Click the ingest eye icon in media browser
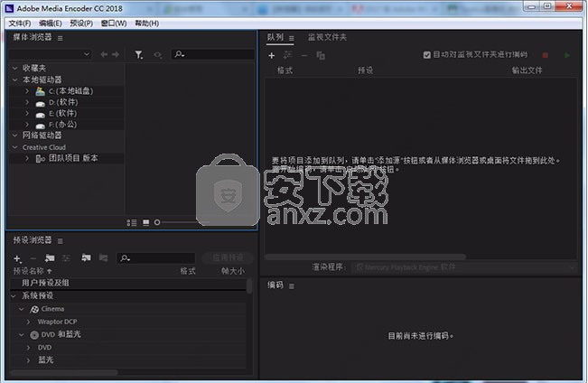 tap(158, 55)
